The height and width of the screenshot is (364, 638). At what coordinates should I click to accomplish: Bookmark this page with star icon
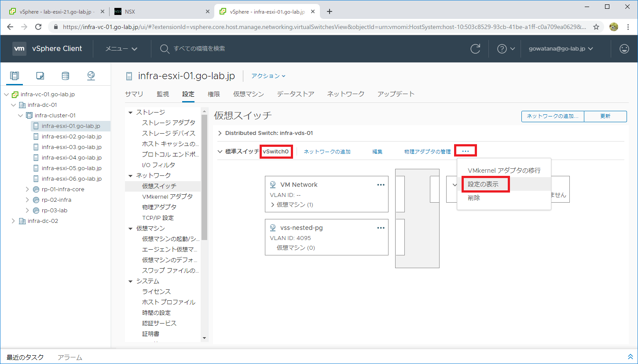coord(596,27)
